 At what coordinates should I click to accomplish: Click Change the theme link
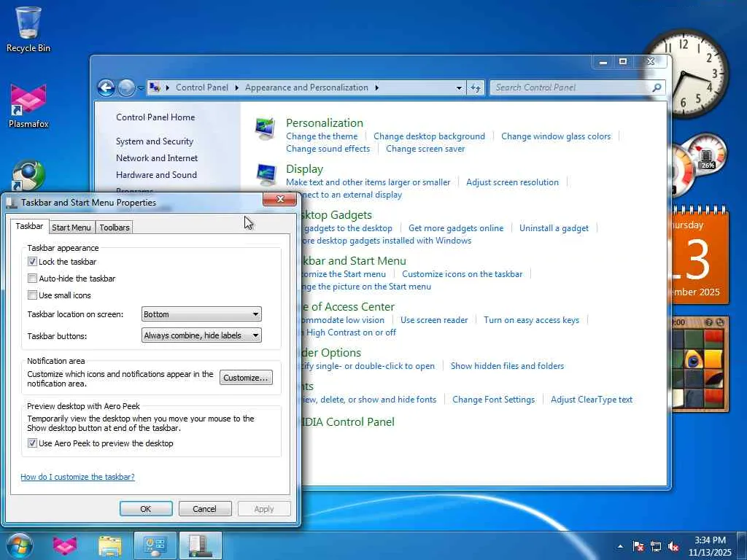tap(322, 136)
